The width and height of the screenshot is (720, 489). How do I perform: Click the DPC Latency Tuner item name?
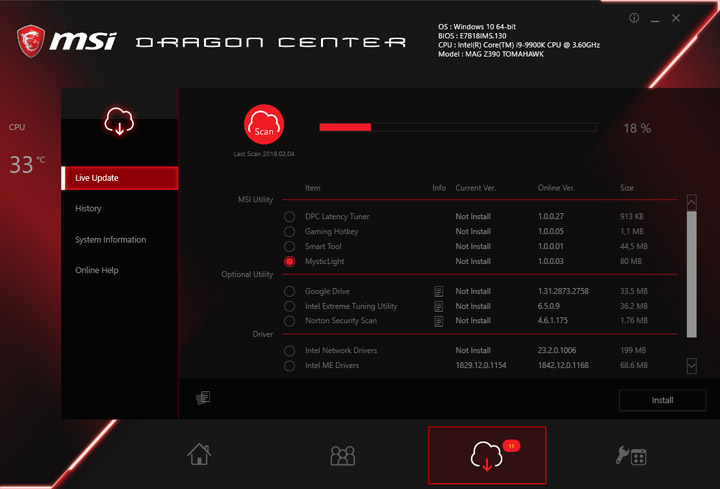tap(337, 216)
